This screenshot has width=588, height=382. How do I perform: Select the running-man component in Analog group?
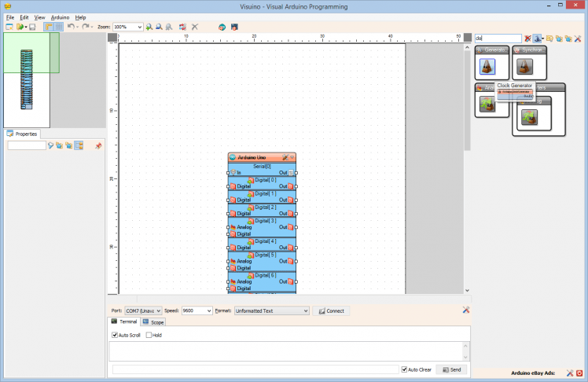pyautogui.click(x=487, y=105)
